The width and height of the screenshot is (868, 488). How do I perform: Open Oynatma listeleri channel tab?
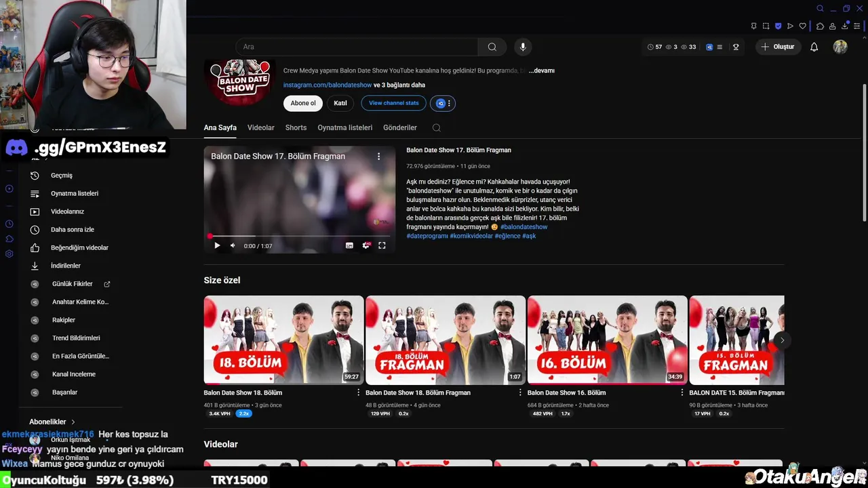click(x=345, y=127)
